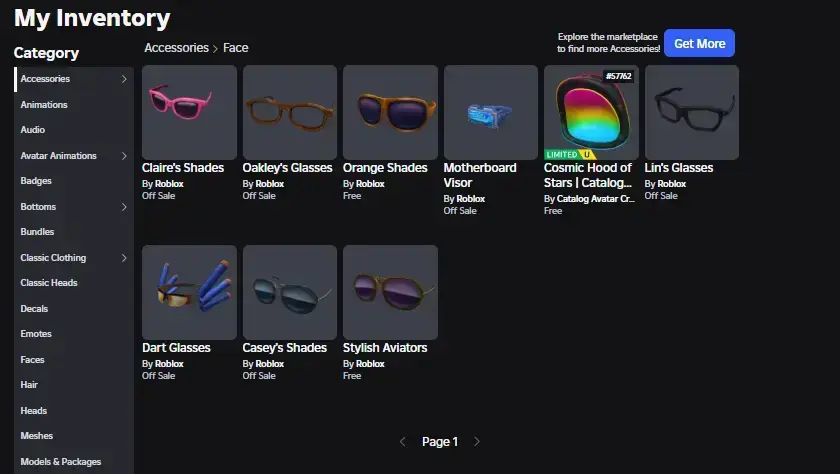Expand the Accessories category chevron
The image size is (840, 474).
[124, 79]
